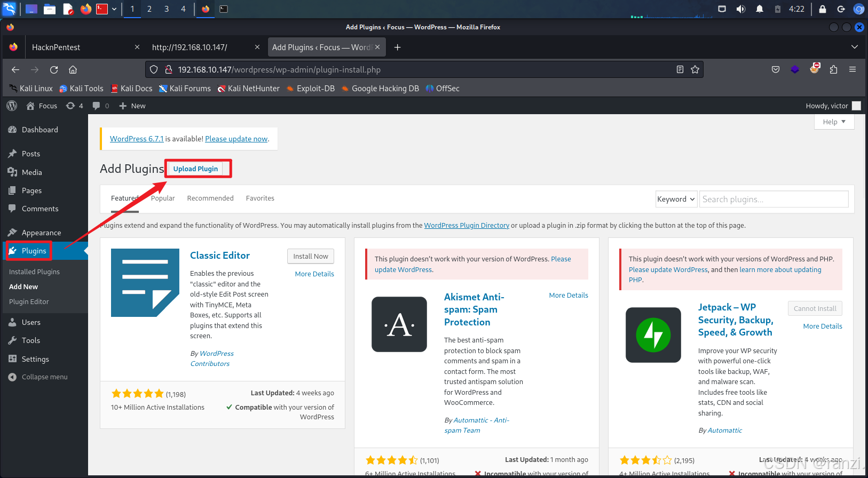
Task: Switch to the Recommended plugins tab
Action: tap(210, 198)
